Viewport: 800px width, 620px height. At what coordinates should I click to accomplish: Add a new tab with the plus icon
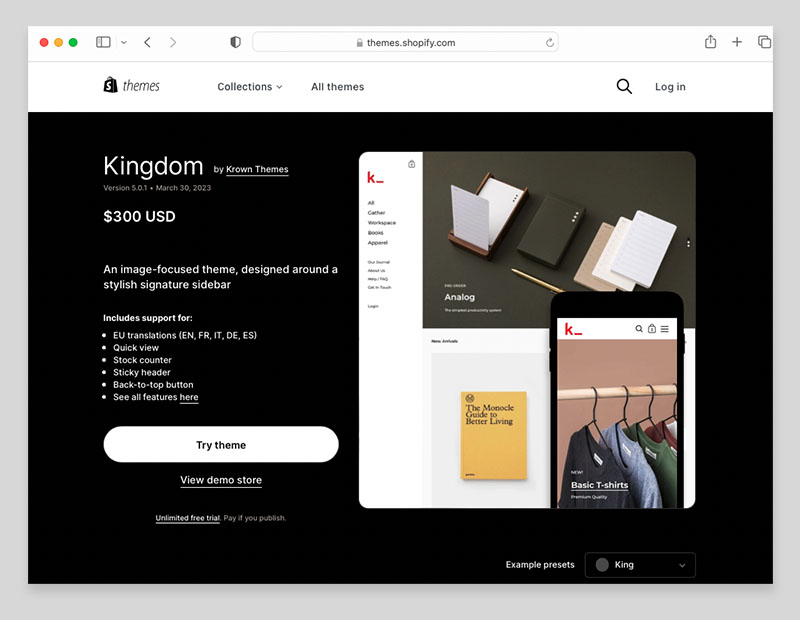point(737,42)
